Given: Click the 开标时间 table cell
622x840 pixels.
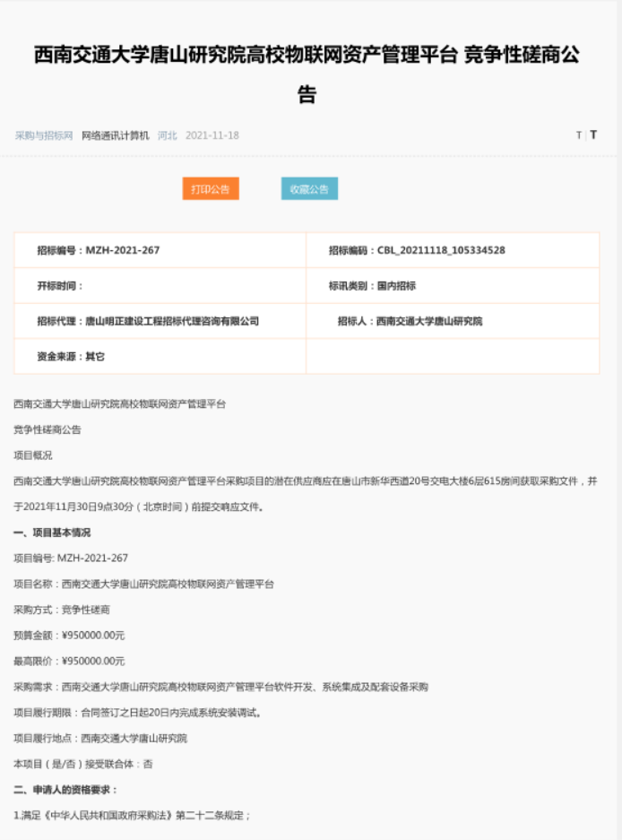Looking at the screenshot, I should [160, 286].
